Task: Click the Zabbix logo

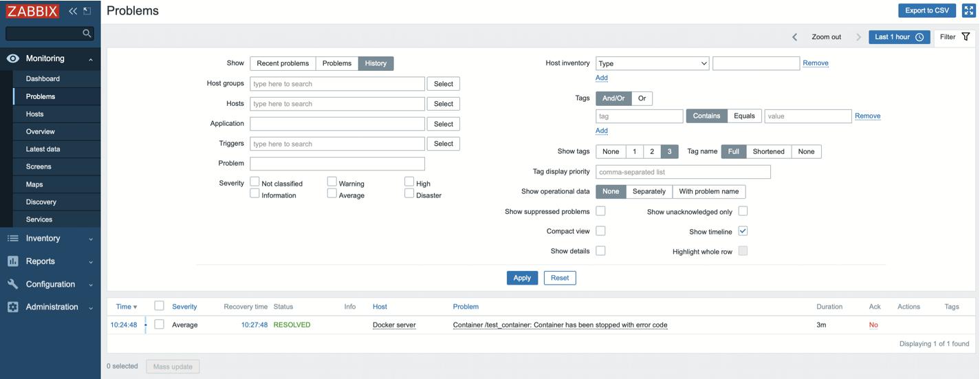Action: (32, 11)
